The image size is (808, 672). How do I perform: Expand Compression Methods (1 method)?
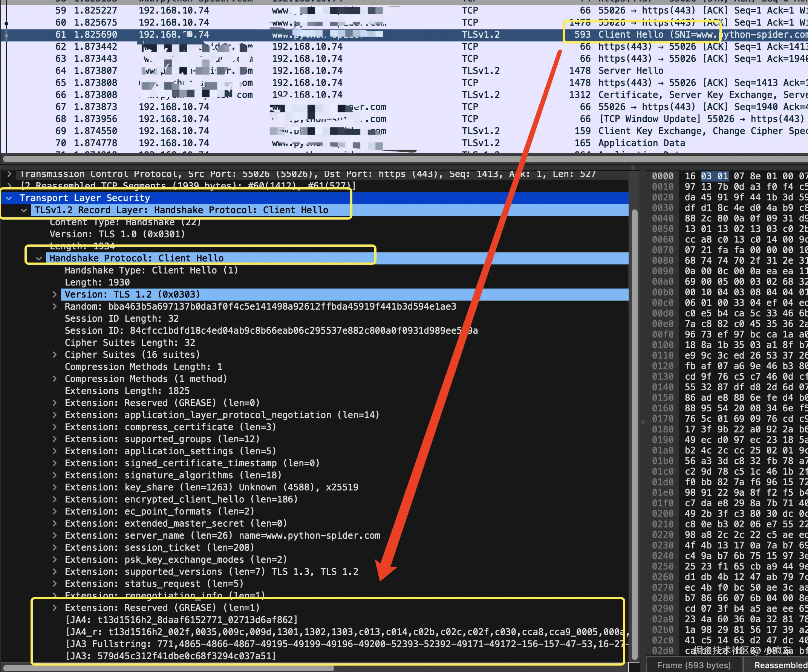pyautogui.click(x=54, y=379)
